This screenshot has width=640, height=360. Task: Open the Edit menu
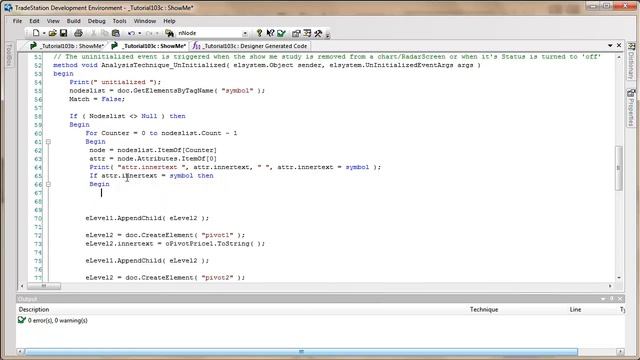point(34,21)
